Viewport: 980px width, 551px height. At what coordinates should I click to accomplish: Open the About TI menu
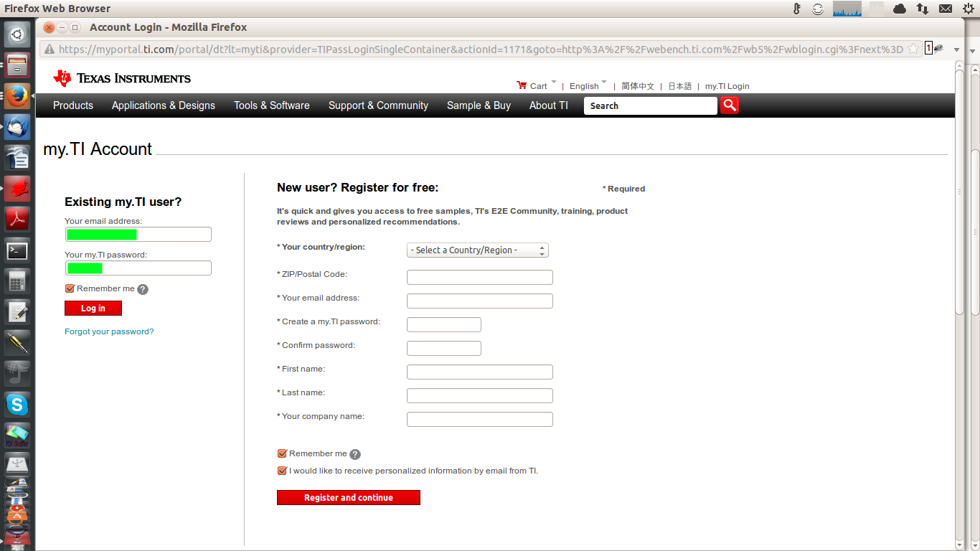pos(549,105)
